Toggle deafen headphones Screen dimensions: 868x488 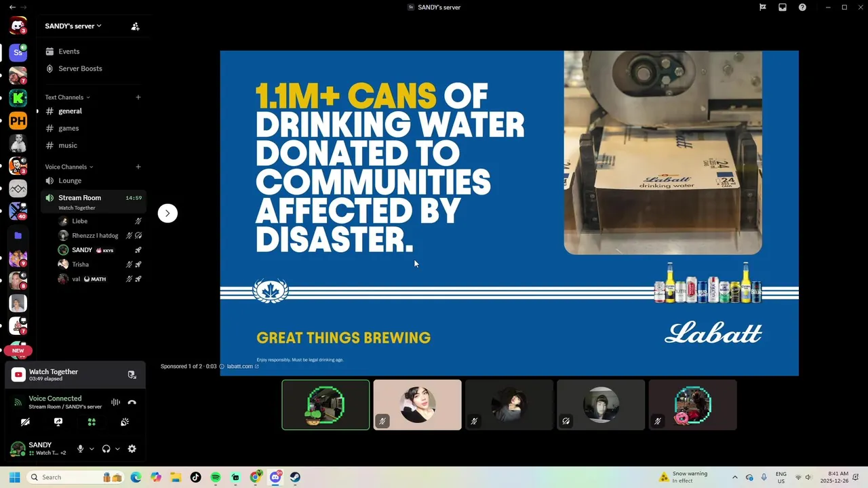coord(106,449)
